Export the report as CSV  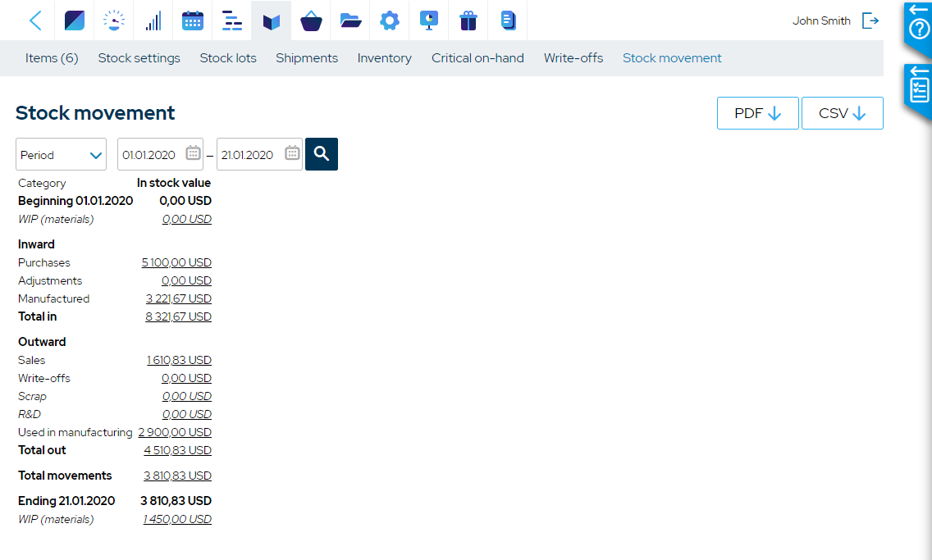843,113
